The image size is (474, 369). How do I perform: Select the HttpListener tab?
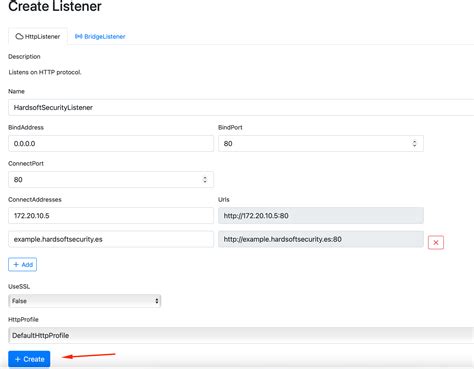(38, 36)
